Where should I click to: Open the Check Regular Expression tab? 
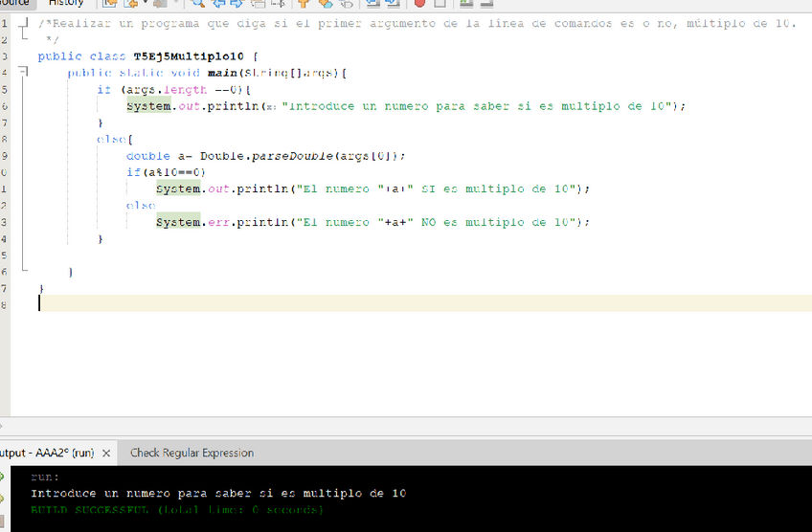click(192, 453)
